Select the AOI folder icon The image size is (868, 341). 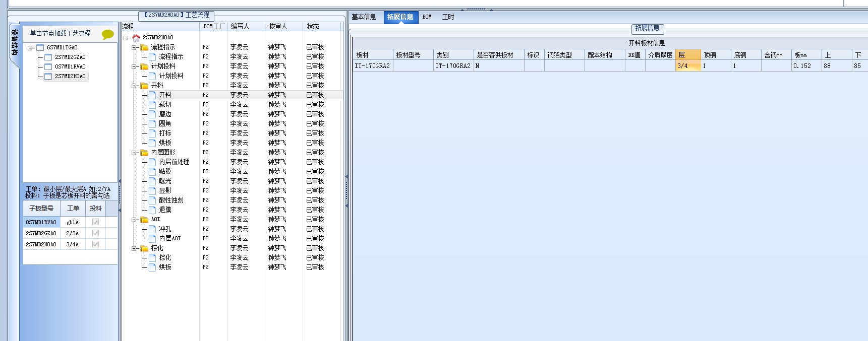[x=144, y=219]
